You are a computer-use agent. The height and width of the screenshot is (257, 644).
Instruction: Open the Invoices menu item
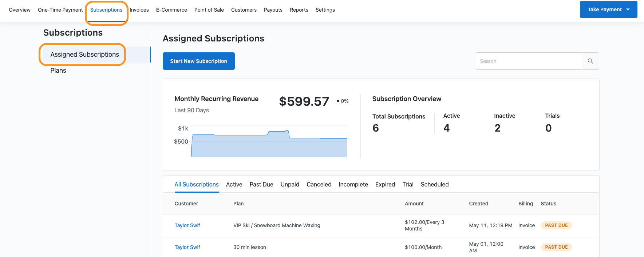point(139,10)
